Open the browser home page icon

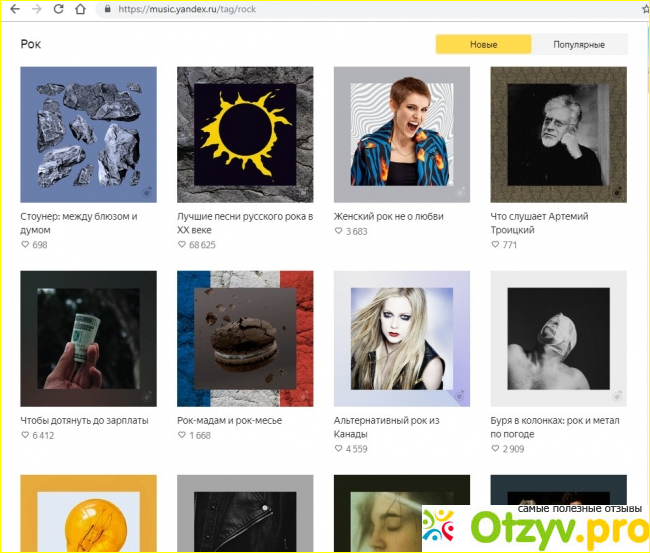pyautogui.click(x=80, y=9)
